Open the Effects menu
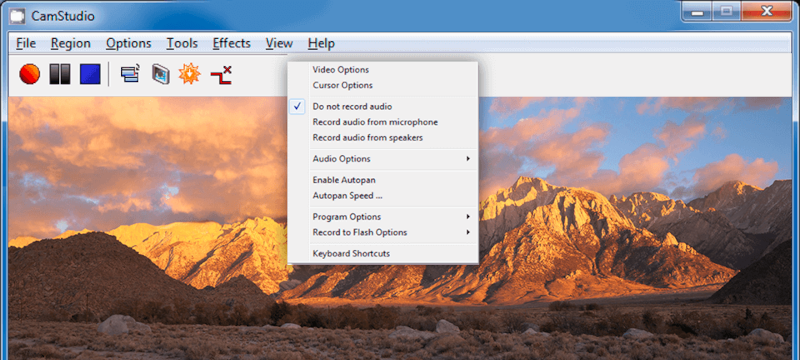The width and height of the screenshot is (800, 360). [x=232, y=43]
